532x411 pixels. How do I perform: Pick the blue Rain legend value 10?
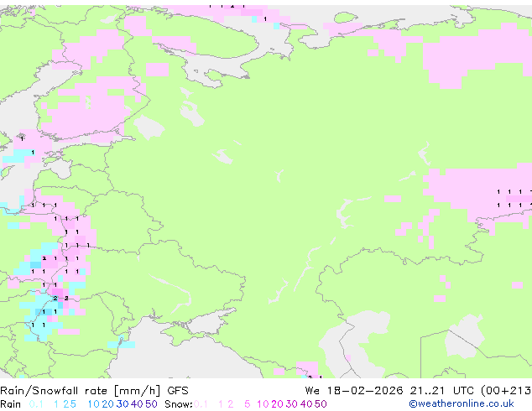point(93,404)
